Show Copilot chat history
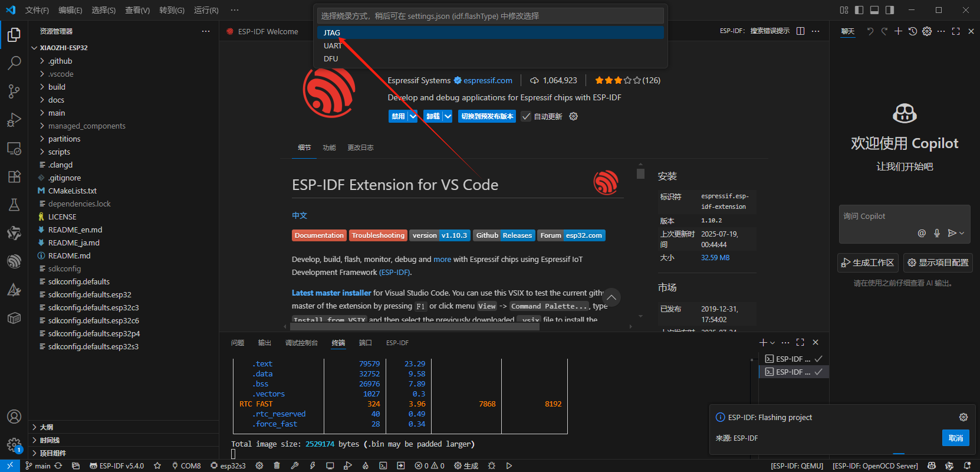The image size is (980, 472). pos(912,31)
